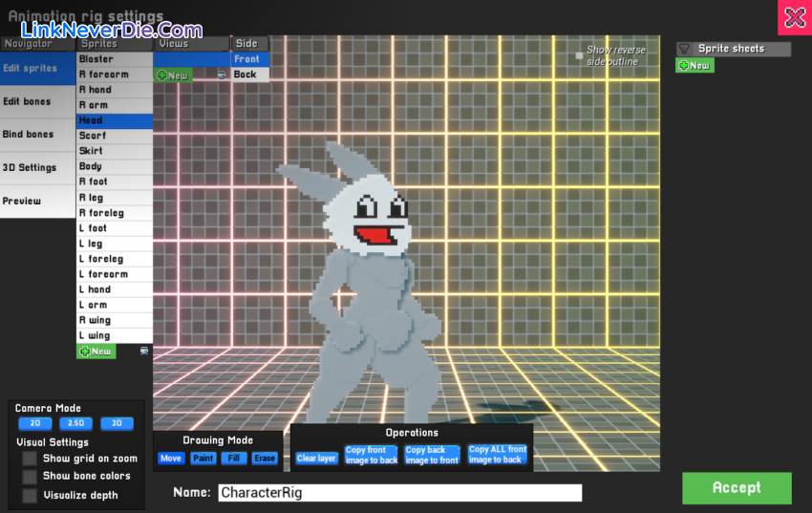Set camera mode to 2.5D
812x513 pixels.
click(x=75, y=424)
